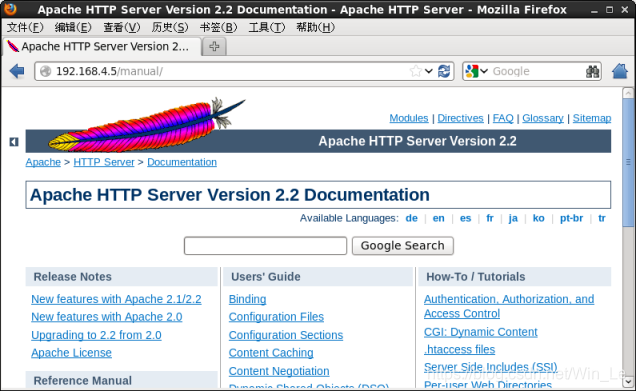The image size is (636, 392).
Task: Click the How-To / Tutorials heading
Action: click(475, 277)
